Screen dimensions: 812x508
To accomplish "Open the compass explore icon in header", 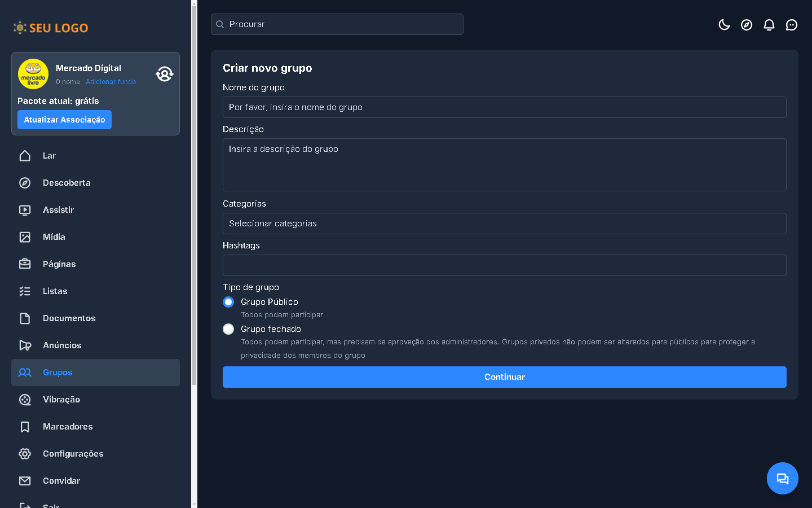I will tap(747, 25).
